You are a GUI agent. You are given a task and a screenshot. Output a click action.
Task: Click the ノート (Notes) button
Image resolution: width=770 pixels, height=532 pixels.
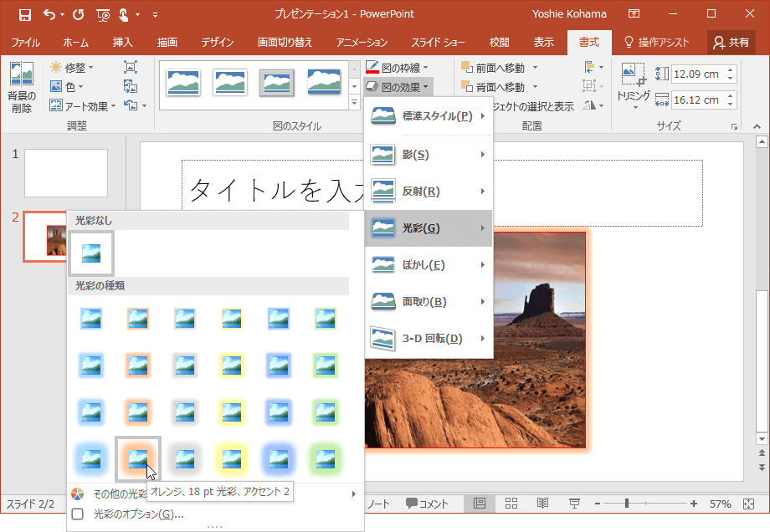click(x=379, y=504)
